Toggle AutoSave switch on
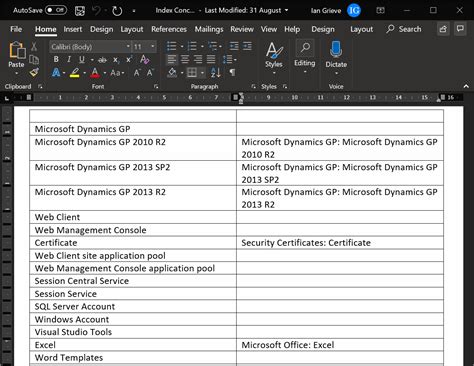The image size is (474, 366). 56,10
